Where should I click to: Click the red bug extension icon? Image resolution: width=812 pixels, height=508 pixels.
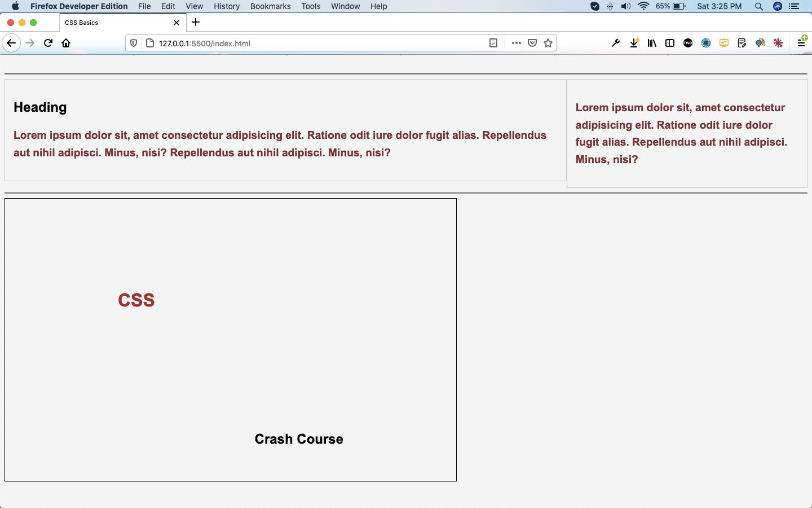[x=778, y=43]
